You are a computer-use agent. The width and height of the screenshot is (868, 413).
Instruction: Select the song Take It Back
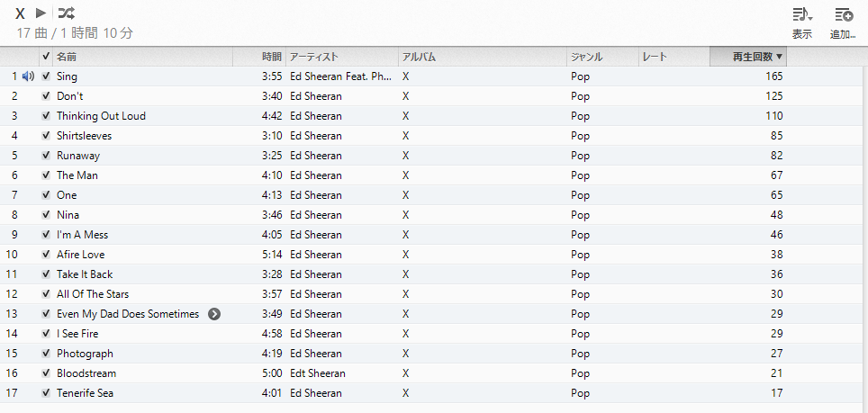[x=85, y=274]
